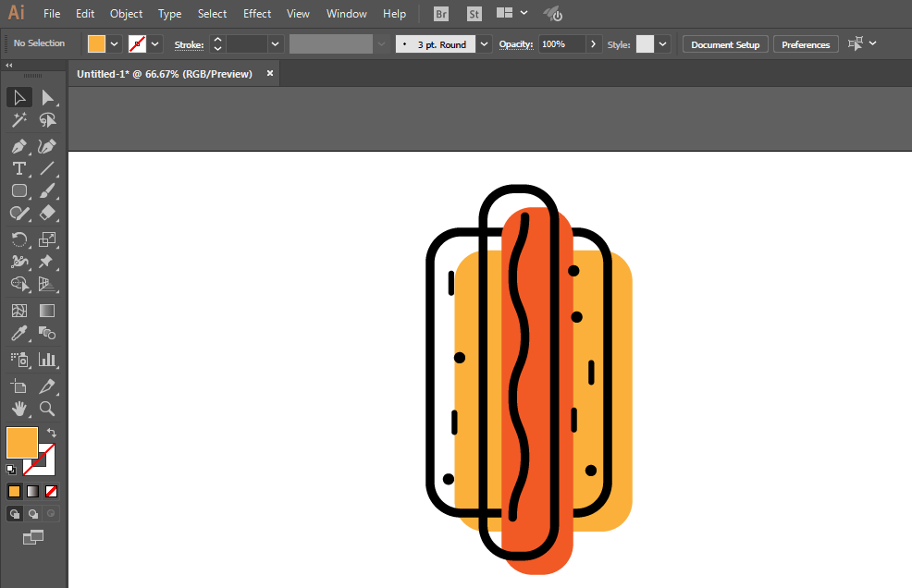Switch to the Untitled-1 document tab
The width and height of the screenshot is (912, 588).
(165, 74)
